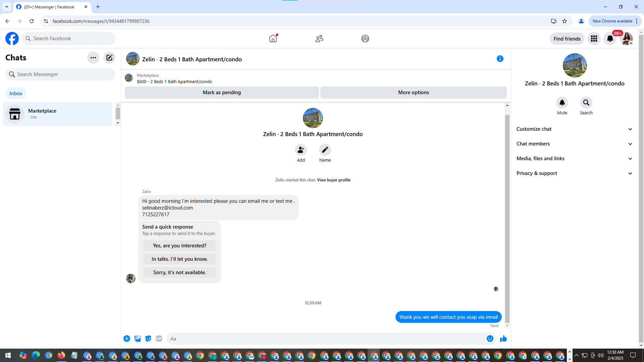Go to the Home feed icon
The height and width of the screenshot is (362, 644).
coord(273,39)
